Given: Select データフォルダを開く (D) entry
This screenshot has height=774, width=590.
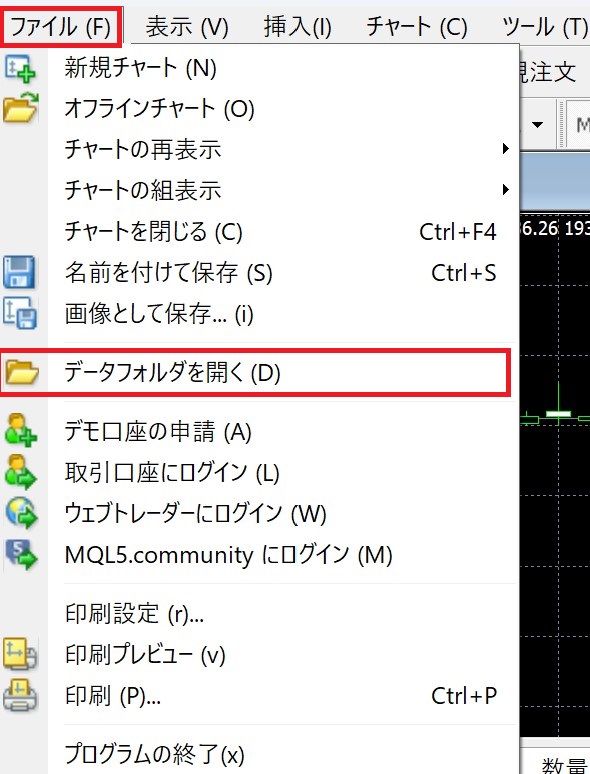Looking at the screenshot, I should click(x=256, y=373).
